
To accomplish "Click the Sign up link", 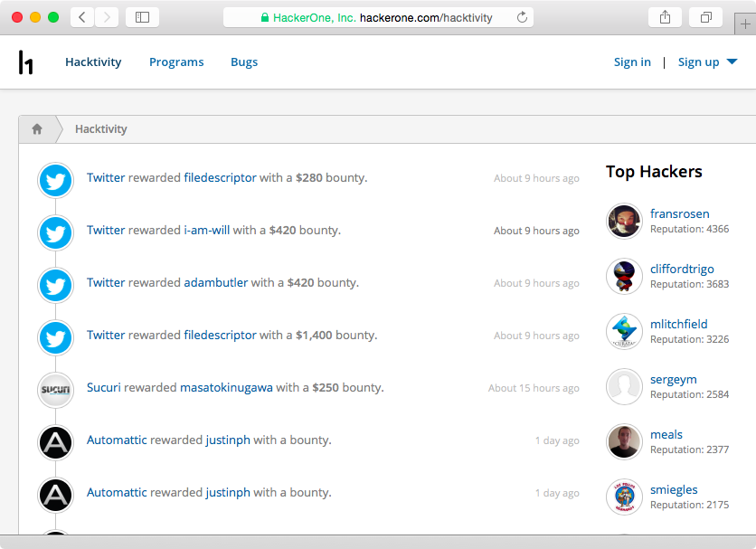I will pos(699,62).
